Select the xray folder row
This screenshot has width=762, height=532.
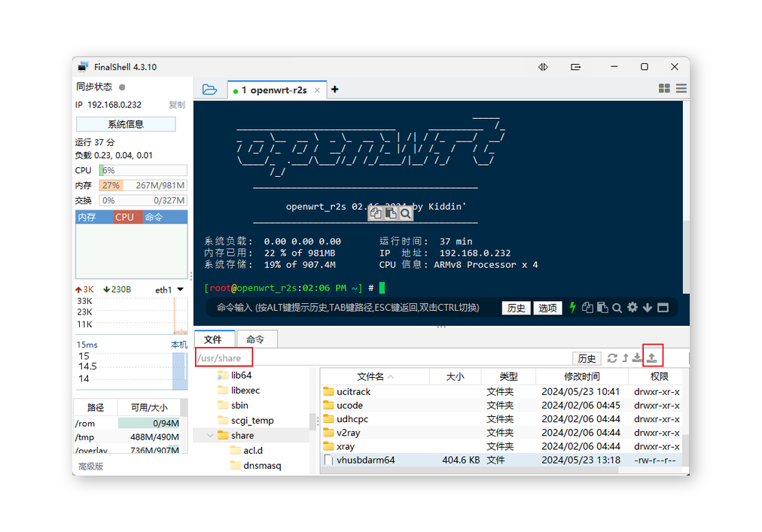[x=501, y=446]
